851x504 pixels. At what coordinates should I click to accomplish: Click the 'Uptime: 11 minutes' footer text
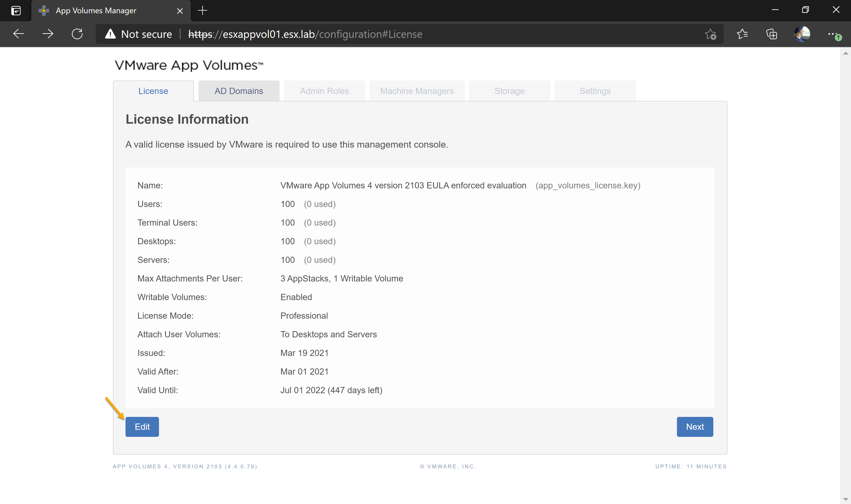pos(691,466)
